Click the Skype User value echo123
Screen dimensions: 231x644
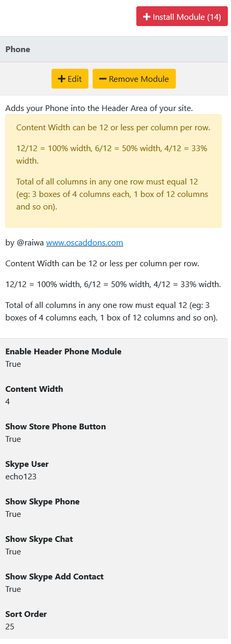click(21, 476)
